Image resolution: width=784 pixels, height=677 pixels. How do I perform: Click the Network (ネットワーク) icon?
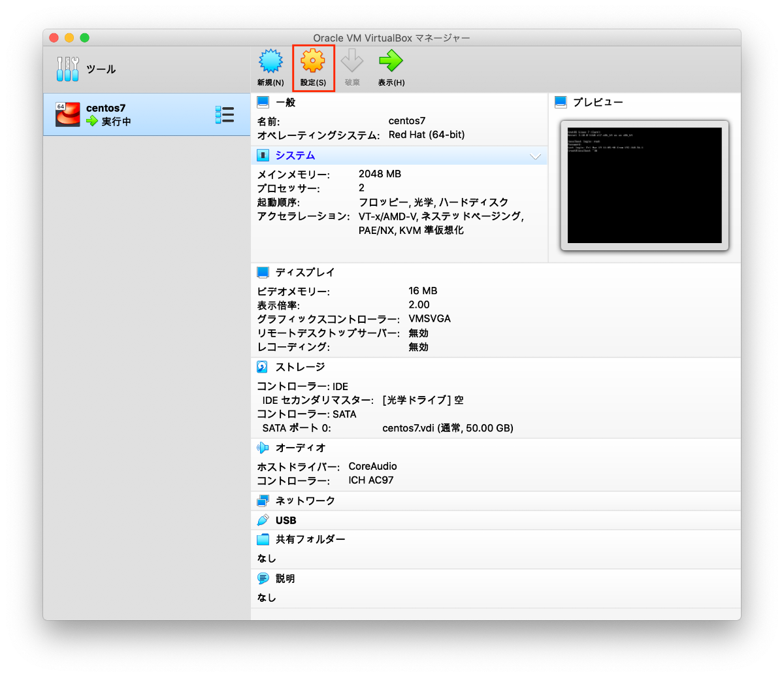[263, 501]
